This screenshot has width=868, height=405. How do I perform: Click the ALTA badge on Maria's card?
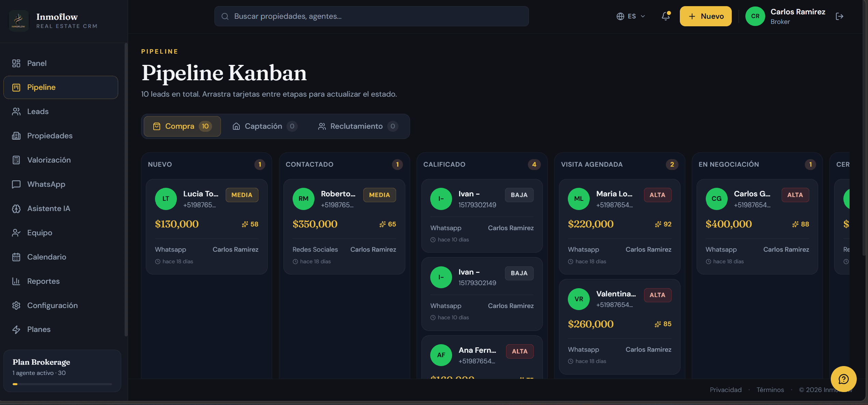tap(657, 195)
